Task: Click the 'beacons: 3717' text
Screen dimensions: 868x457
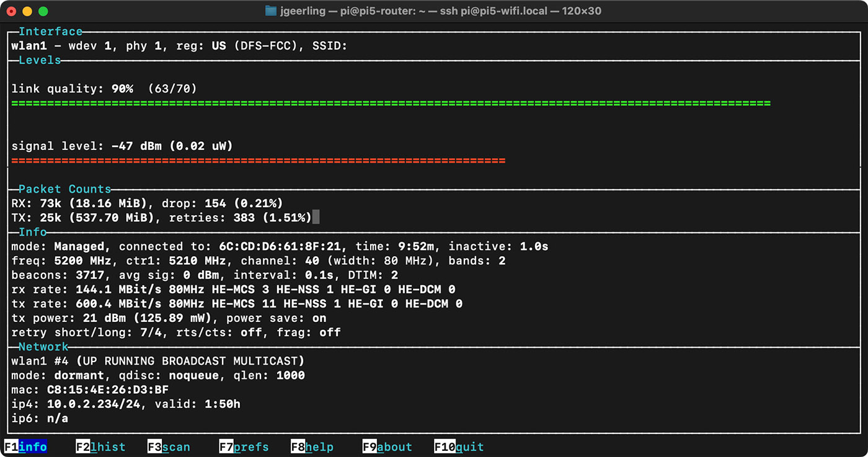Action: [x=58, y=275]
